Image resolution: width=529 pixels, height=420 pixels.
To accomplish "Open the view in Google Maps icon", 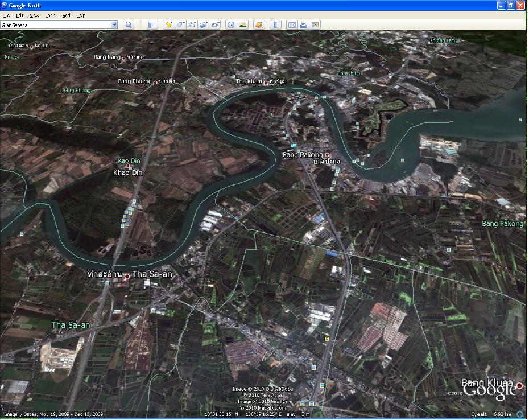I will tap(315, 24).
